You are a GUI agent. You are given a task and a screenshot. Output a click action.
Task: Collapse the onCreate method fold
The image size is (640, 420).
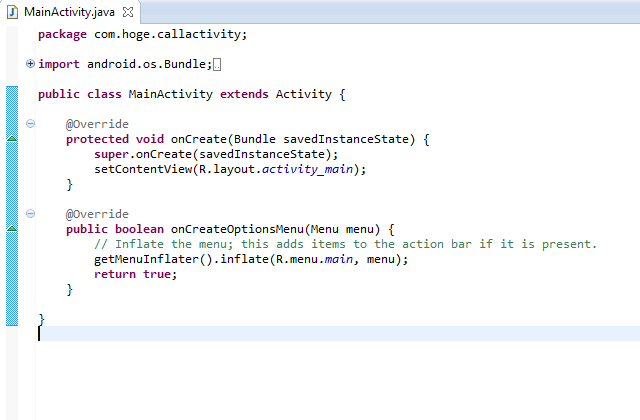pyautogui.click(x=30, y=124)
